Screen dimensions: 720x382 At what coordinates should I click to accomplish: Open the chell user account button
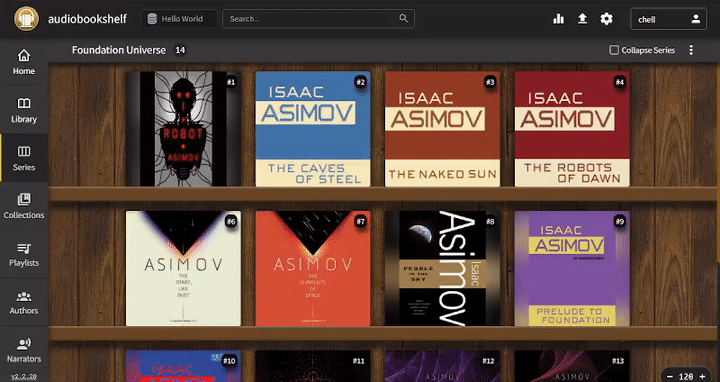click(669, 19)
